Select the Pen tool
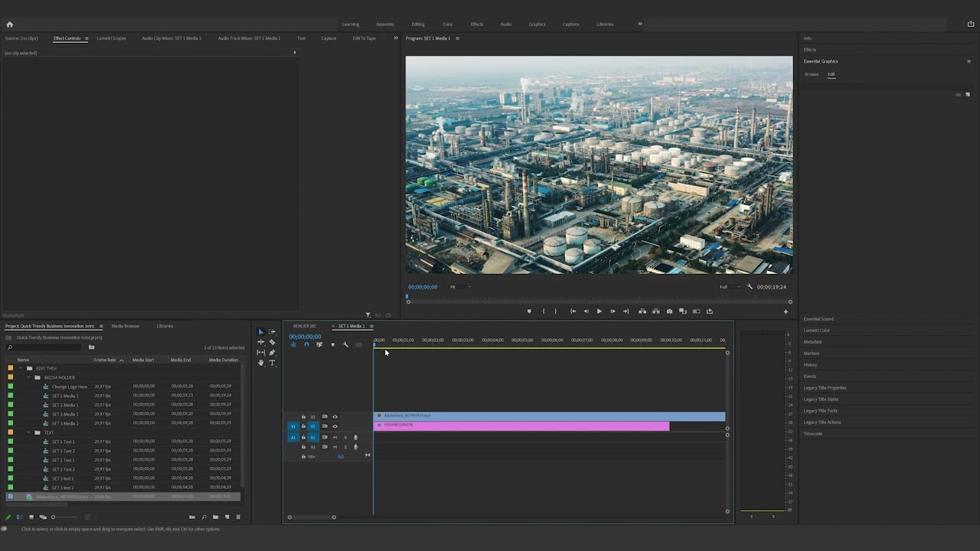 point(272,353)
